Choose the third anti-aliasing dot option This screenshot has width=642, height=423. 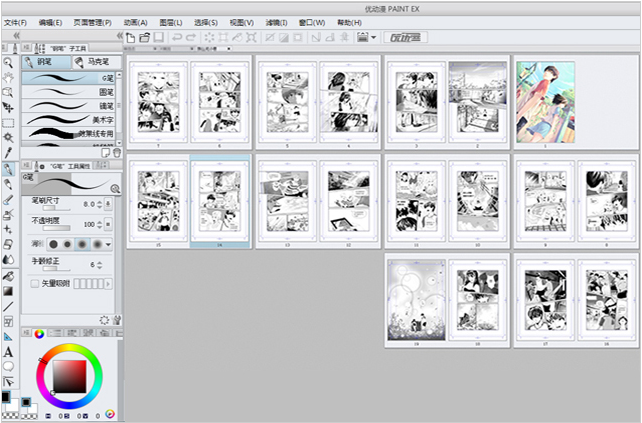pyautogui.click(x=82, y=244)
